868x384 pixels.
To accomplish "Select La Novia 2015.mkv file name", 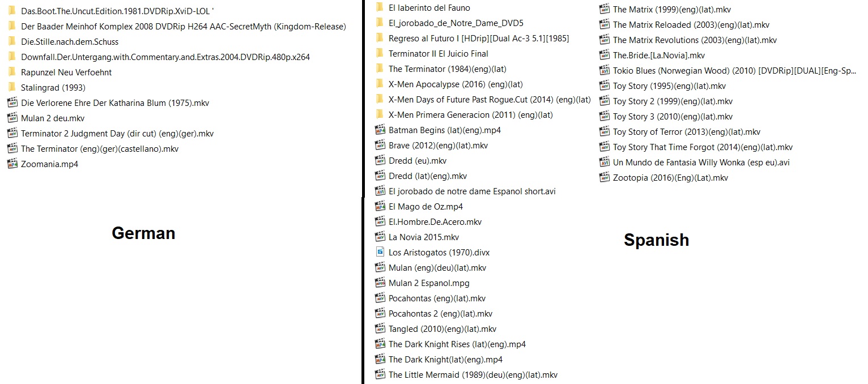I will [424, 237].
